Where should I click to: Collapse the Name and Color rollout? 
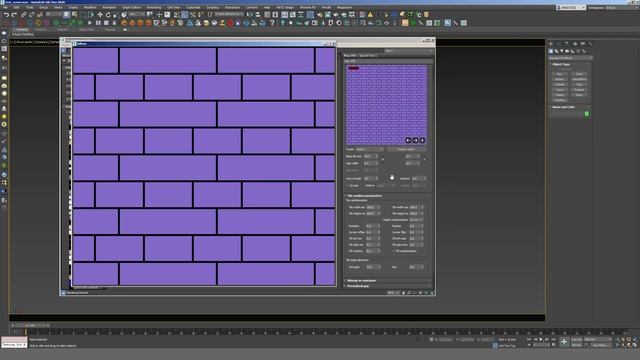(563, 107)
